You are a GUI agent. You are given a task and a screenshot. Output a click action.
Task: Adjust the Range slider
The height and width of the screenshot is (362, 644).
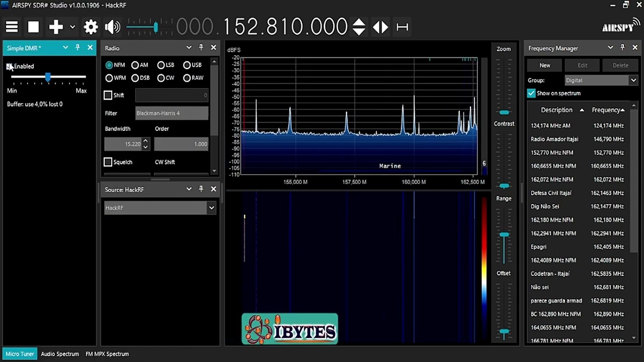coord(504,235)
